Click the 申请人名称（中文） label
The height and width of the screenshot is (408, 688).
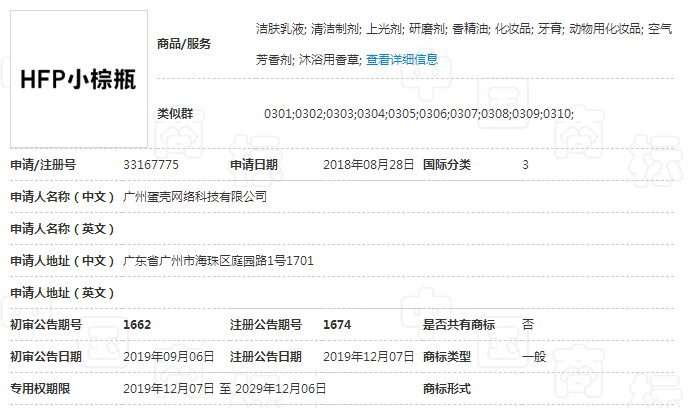click(x=62, y=197)
